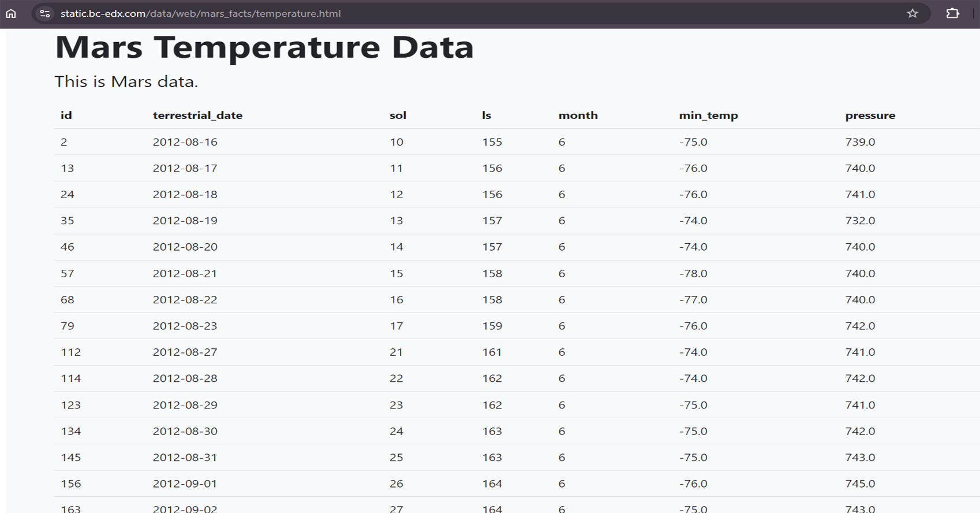The height and width of the screenshot is (513, 980).
Task: Click the Mars Temperature Data heading
Action: coord(264,47)
